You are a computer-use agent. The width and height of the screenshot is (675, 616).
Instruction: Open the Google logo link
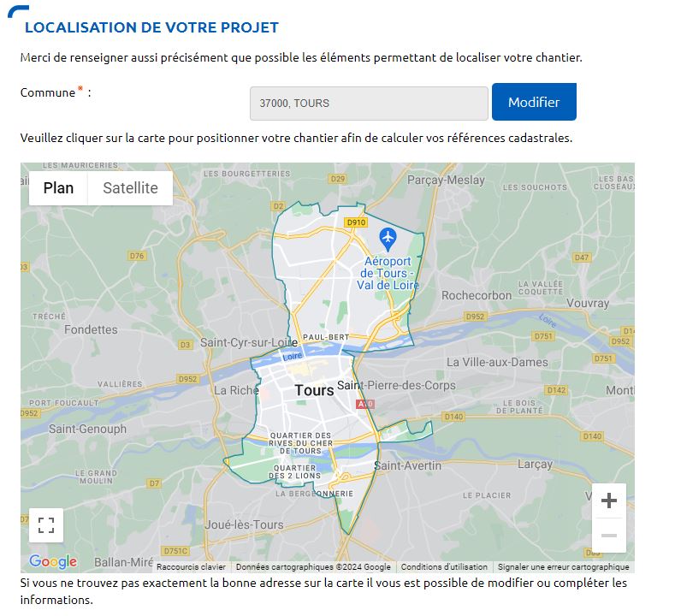[53, 561]
